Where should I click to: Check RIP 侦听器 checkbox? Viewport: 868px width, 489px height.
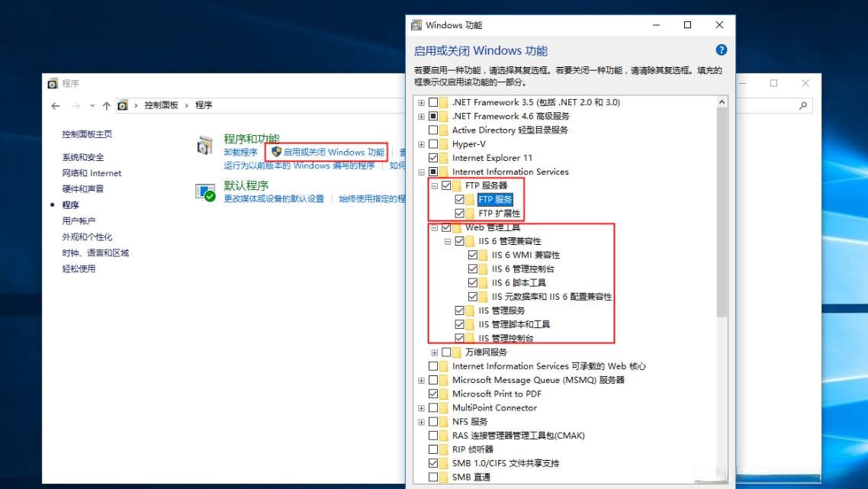(x=433, y=449)
